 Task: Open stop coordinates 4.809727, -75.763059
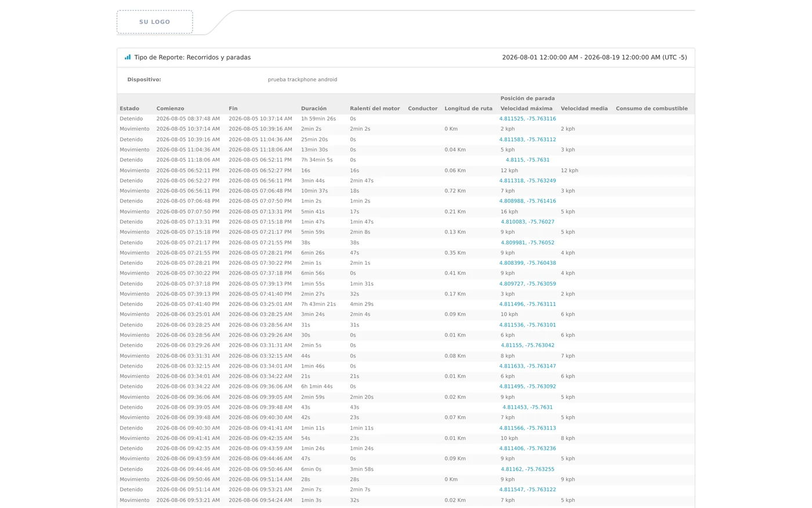(x=527, y=284)
